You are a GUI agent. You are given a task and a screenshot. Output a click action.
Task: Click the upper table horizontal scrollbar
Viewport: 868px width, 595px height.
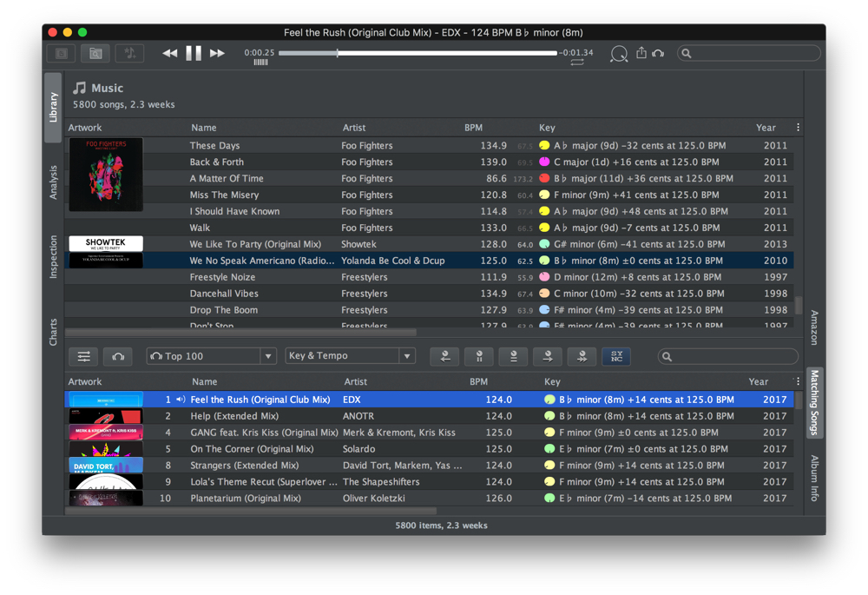(x=240, y=333)
